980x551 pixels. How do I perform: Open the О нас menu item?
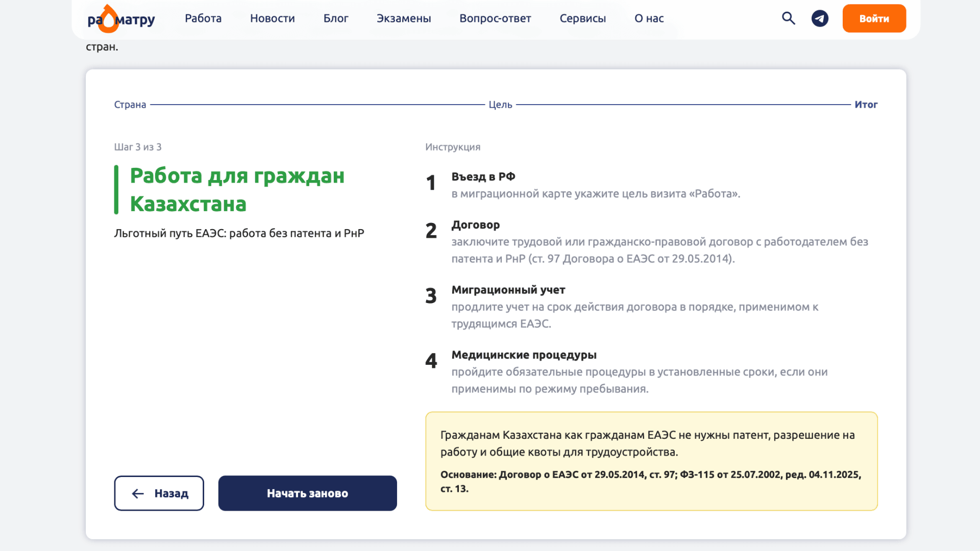[x=649, y=18]
